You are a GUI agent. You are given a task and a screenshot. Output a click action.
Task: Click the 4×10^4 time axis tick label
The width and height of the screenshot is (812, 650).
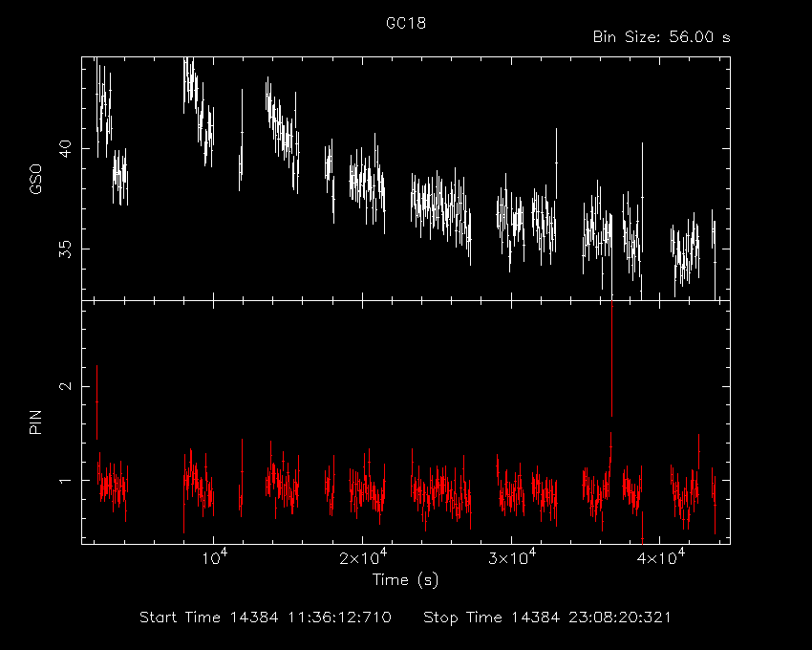point(660,557)
